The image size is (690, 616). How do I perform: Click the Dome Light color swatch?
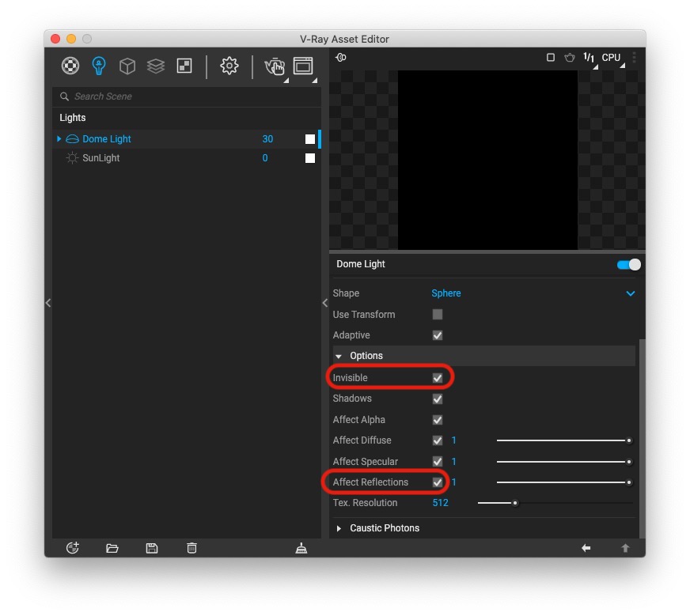click(x=310, y=139)
